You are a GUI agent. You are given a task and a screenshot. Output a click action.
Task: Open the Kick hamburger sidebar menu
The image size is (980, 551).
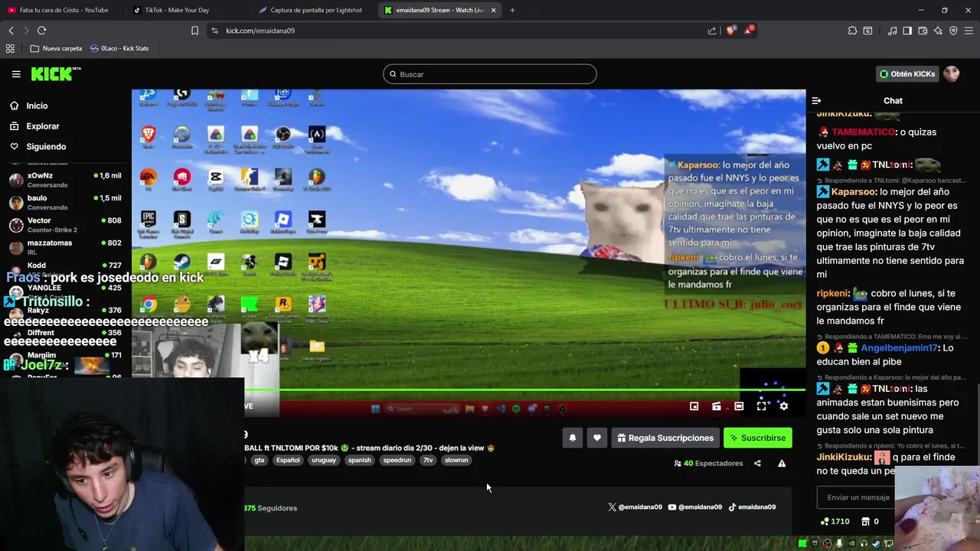tap(16, 74)
